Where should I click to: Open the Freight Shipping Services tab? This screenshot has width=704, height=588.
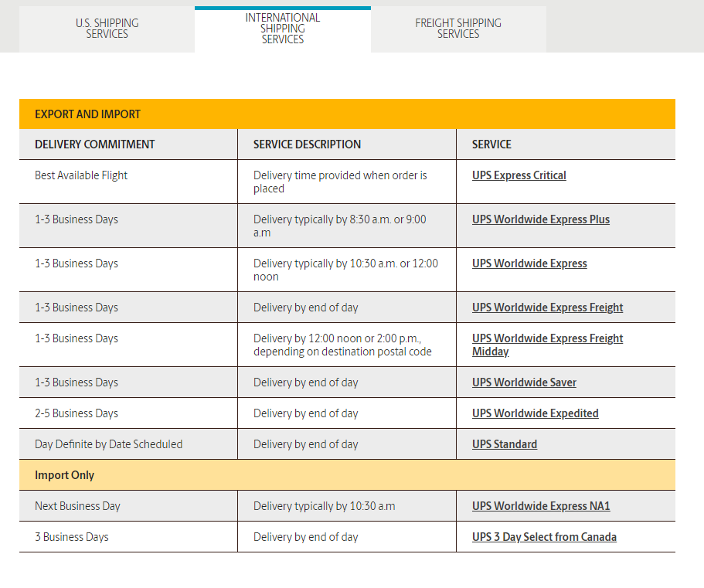458,29
